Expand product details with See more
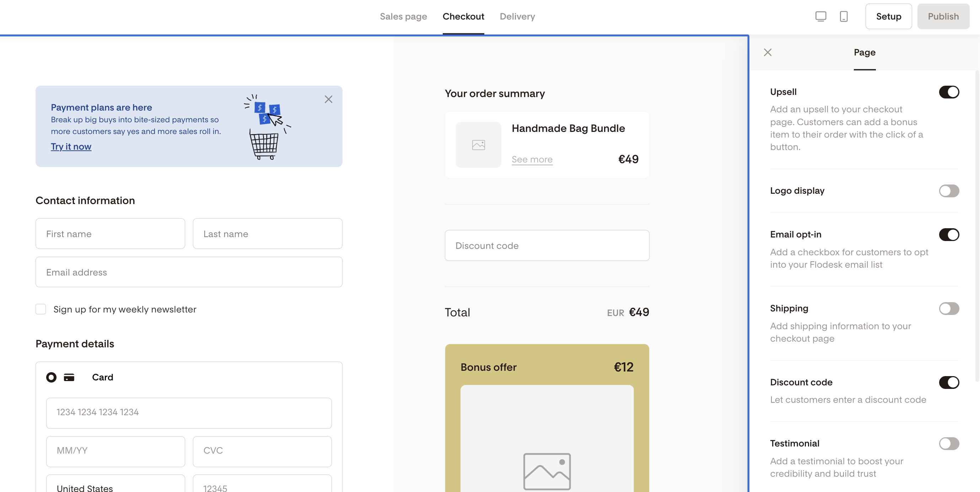This screenshot has width=980, height=492. [532, 159]
